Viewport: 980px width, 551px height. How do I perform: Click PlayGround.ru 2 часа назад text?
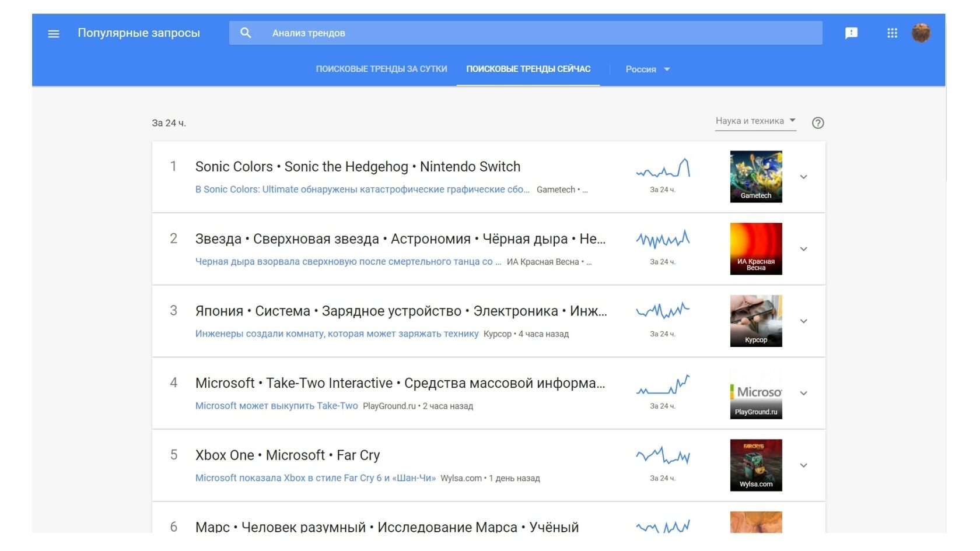point(418,406)
